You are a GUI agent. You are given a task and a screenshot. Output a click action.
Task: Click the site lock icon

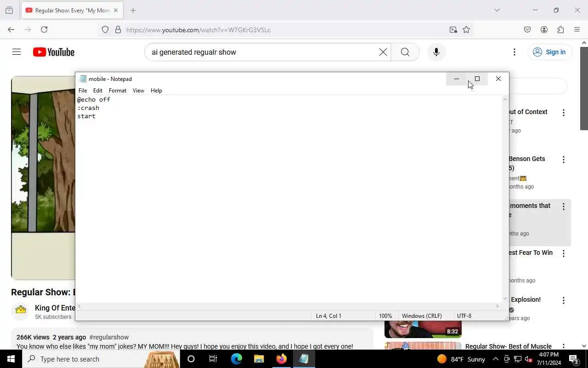tap(118, 29)
